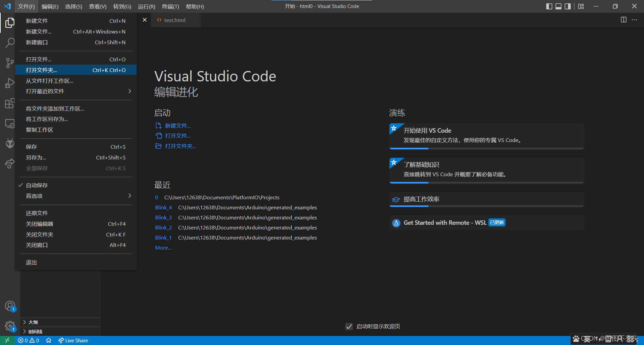644x345 pixels.
Task: Choose 新建窗口 menu entry
Action: click(76, 42)
